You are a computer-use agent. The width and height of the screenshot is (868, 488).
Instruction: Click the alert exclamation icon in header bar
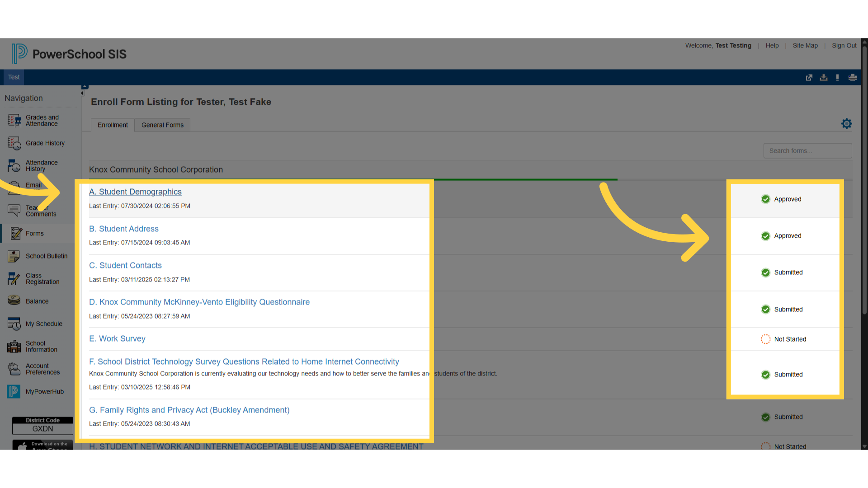point(838,78)
